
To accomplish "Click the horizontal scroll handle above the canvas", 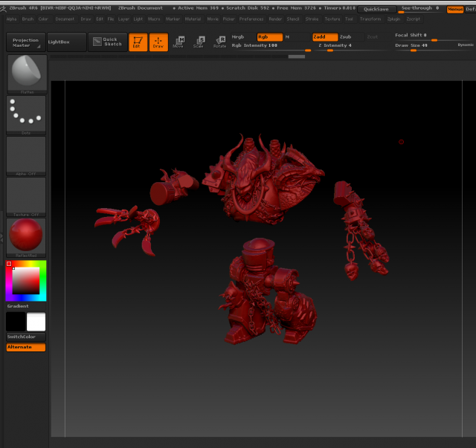I will [x=297, y=56].
